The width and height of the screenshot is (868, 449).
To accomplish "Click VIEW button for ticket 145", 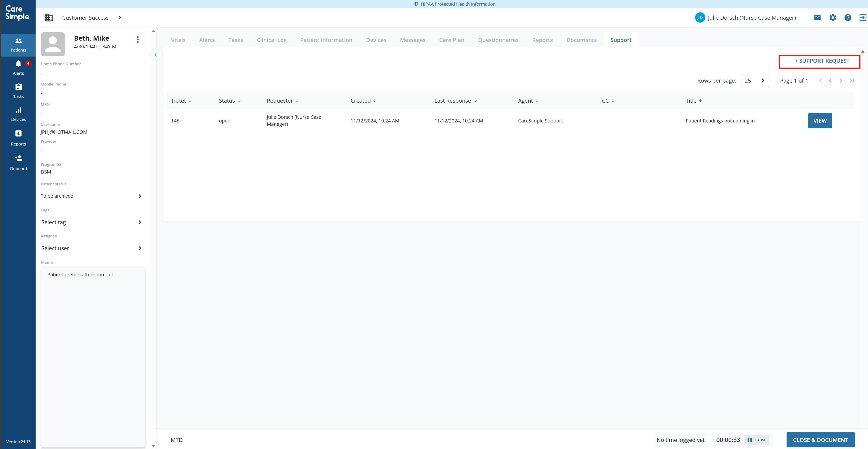I will (x=820, y=121).
